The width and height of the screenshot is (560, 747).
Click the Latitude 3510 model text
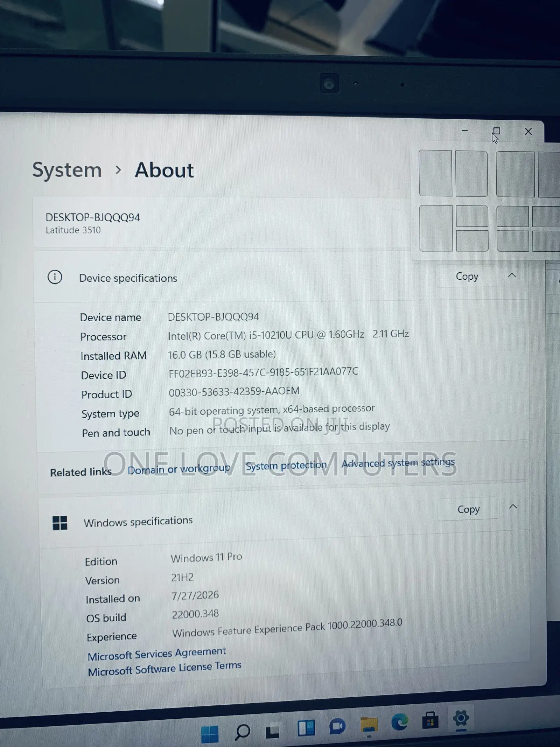tap(73, 230)
